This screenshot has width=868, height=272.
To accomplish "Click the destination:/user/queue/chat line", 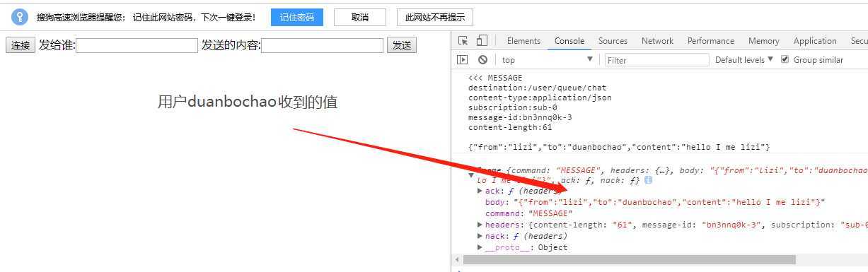I will click(x=538, y=88).
